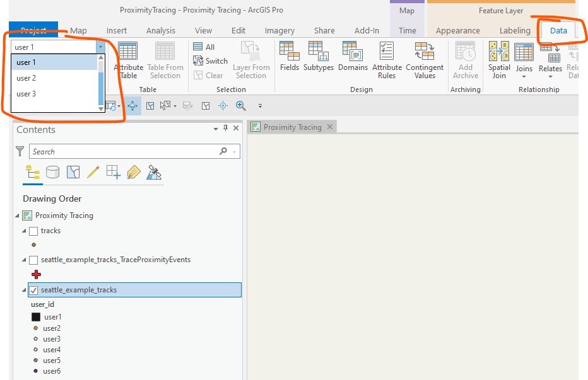Select the Proximity Tracing map view tab
This screenshot has height=380, width=588.
pyautogui.click(x=292, y=127)
